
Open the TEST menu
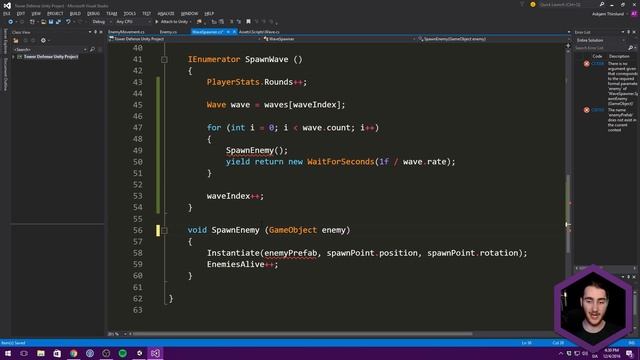click(146, 13)
